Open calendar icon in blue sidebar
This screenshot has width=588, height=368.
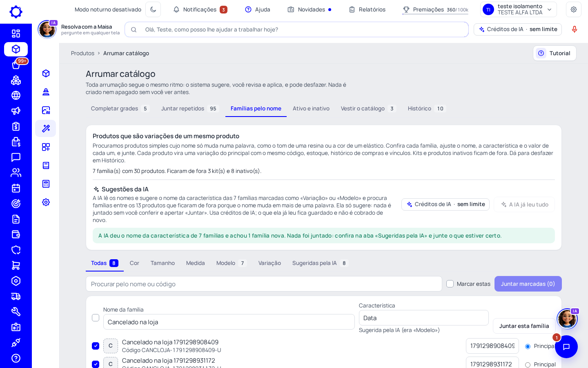[16, 188]
